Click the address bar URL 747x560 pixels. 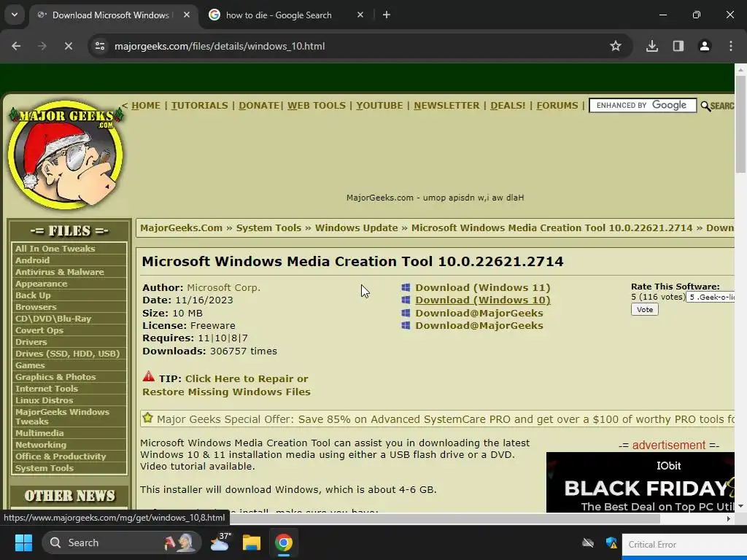pos(220,46)
